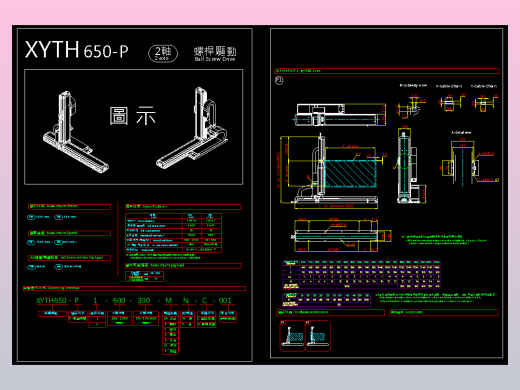Click the Ordering method header bar
The height and width of the screenshot is (390, 520).
pyautogui.click(x=134, y=288)
